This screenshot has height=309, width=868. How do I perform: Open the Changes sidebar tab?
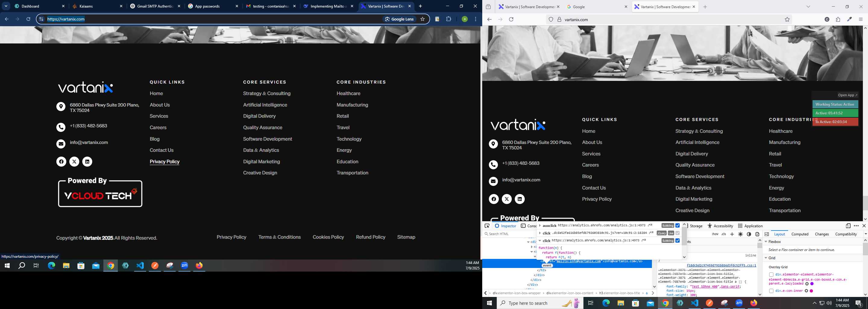pyautogui.click(x=822, y=234)
